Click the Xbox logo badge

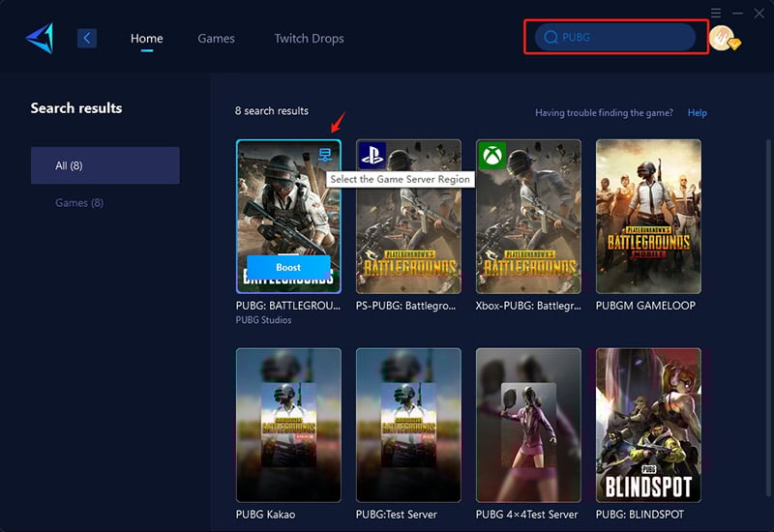(492, 156)
